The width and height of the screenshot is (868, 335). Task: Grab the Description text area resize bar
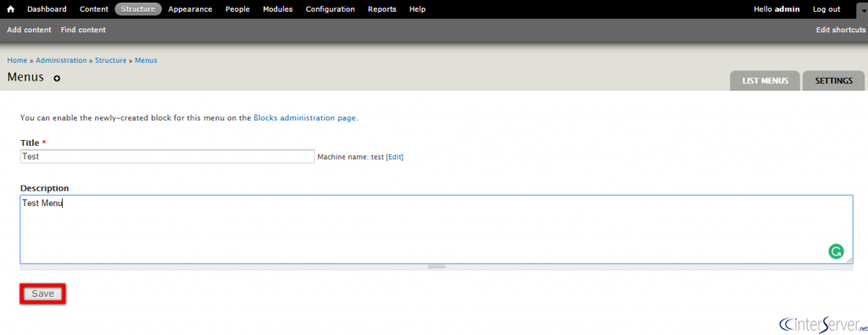[437, 267]
